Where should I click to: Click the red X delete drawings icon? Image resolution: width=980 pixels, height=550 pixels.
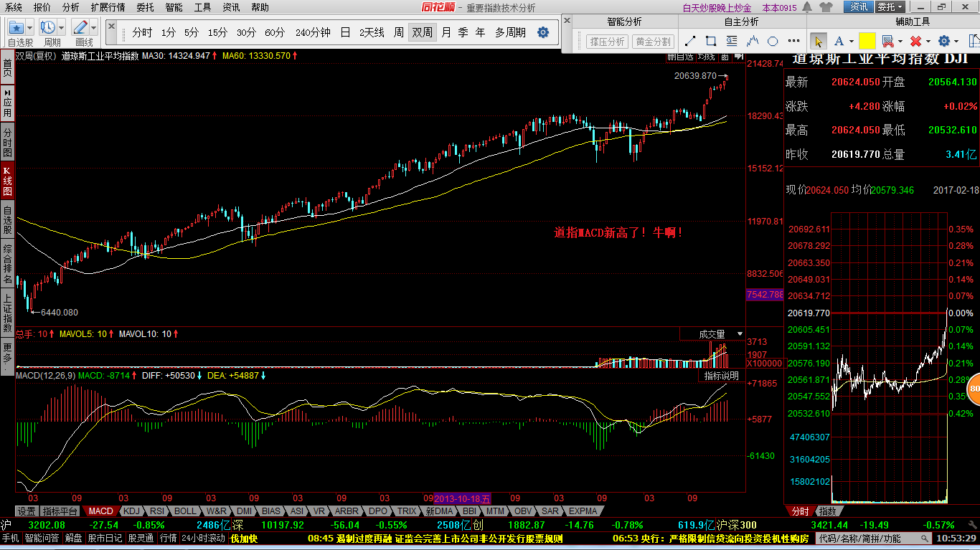[x=915, y=41]
